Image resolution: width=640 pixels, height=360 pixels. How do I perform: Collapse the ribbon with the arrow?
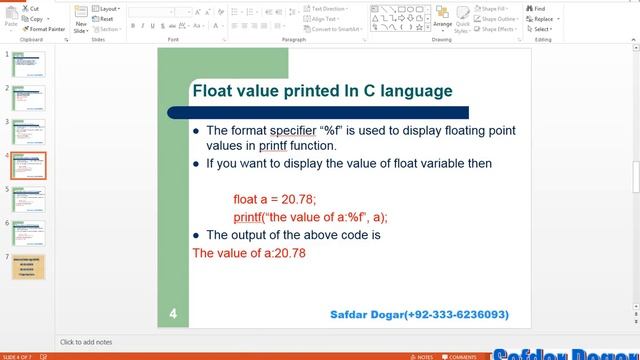click(633, 40)
